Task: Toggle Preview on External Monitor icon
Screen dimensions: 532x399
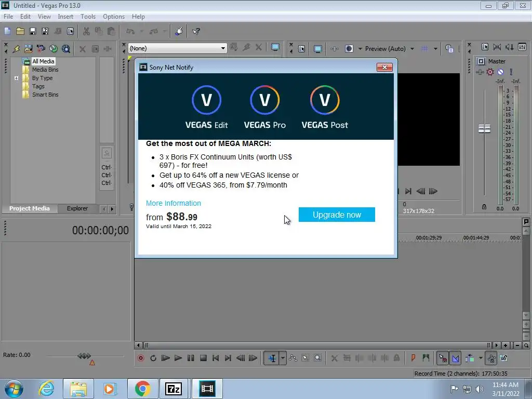Action: coord(317,49)
